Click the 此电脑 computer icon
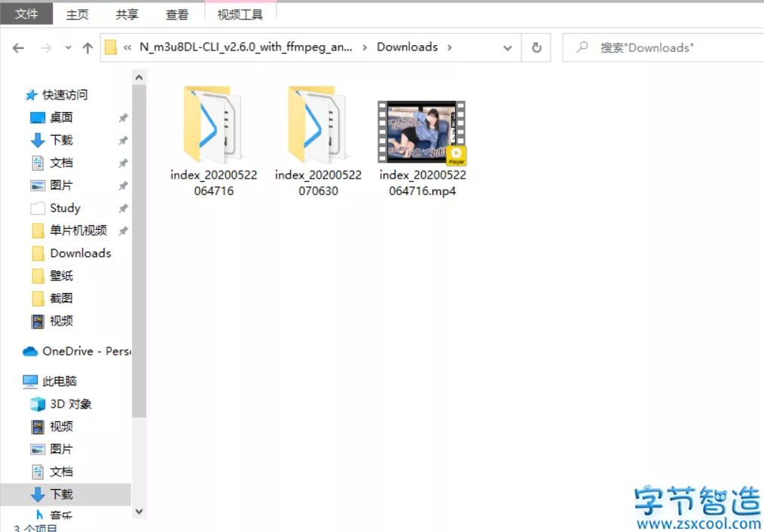The height and width of the screenshot is (532, 764). pos(30,381)
